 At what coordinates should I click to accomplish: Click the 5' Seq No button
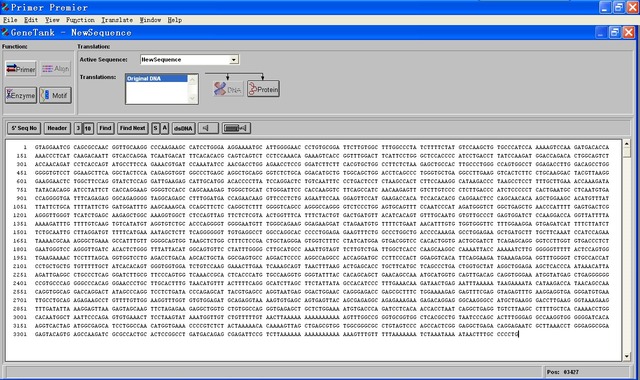coord(24,128)
